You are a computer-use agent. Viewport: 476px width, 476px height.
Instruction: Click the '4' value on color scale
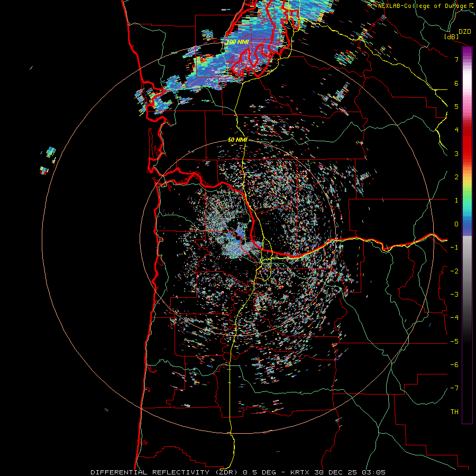(x=456, y=130)
